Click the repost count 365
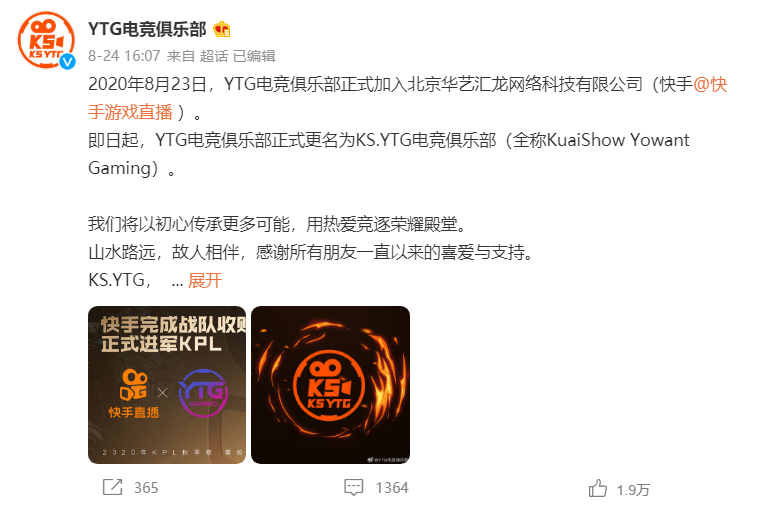The height and width of the screenshot is (507, 757). click(146, 488)
